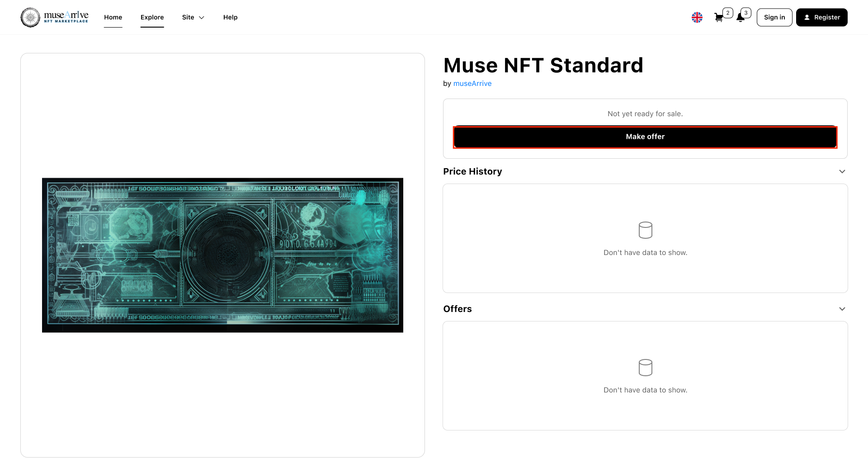Screen dimensions: 868x463
Task: Click the empty-data icon under Offers
Action: (x=645, y=368)
